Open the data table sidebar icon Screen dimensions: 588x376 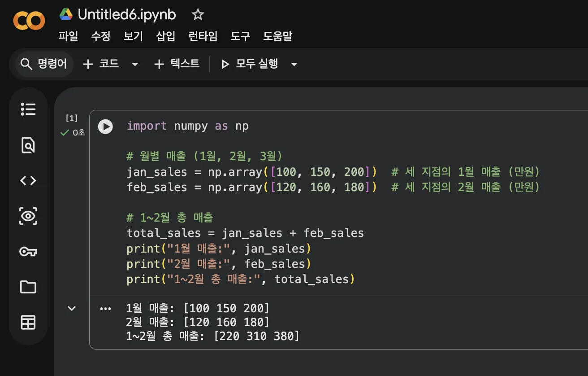click(x=28, y=322)
